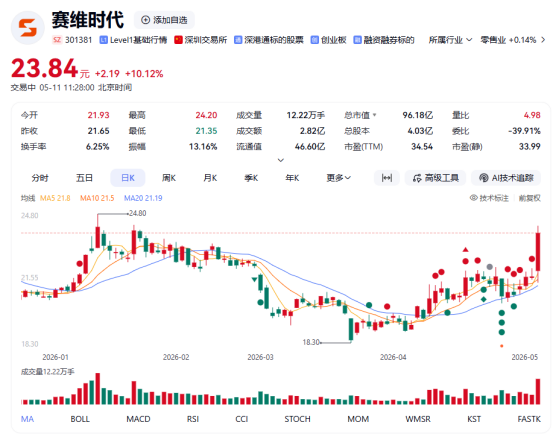Switch to 季K chart tab
The width and height of the screenshot is (553, 438).
(251, 178)
